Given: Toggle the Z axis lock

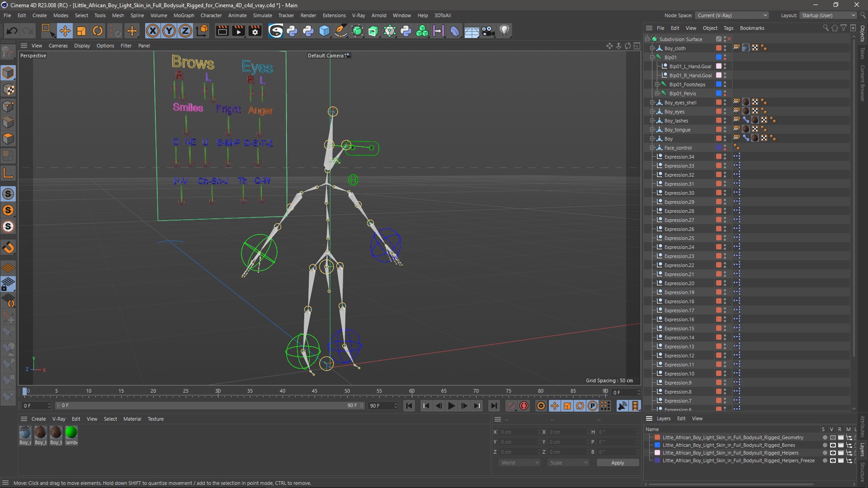Looking at the screenshot, I should (x=185, y=31).
